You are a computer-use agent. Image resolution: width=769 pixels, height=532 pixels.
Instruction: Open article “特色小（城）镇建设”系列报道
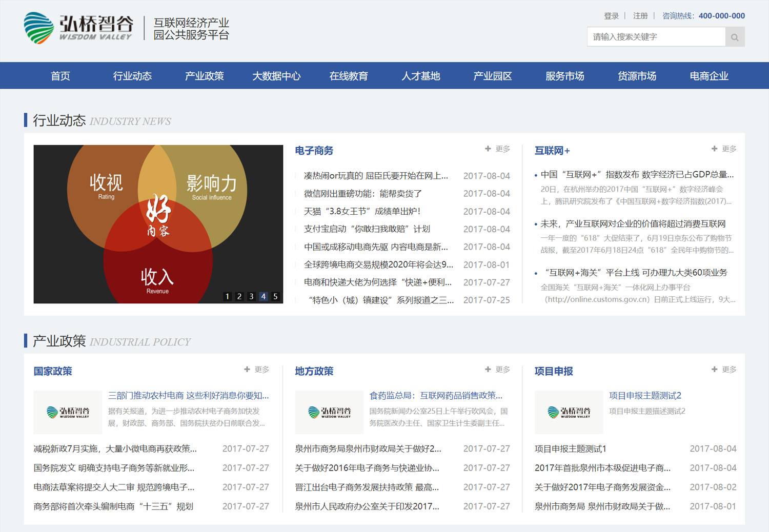[381, 300]
